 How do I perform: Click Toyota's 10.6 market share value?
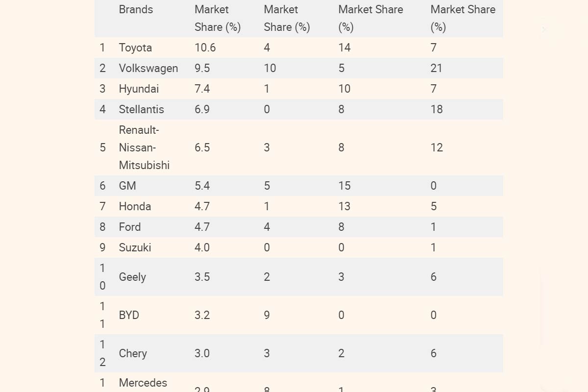coord(205,48)
